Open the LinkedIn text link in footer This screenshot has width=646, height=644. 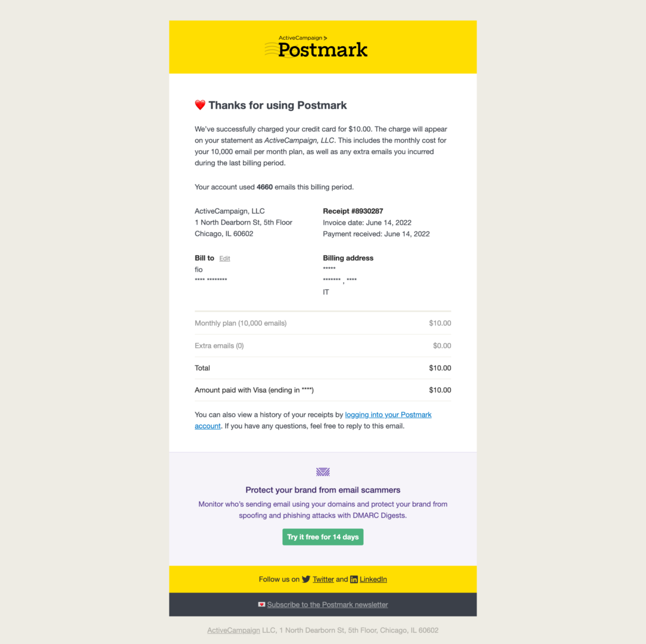373,579
